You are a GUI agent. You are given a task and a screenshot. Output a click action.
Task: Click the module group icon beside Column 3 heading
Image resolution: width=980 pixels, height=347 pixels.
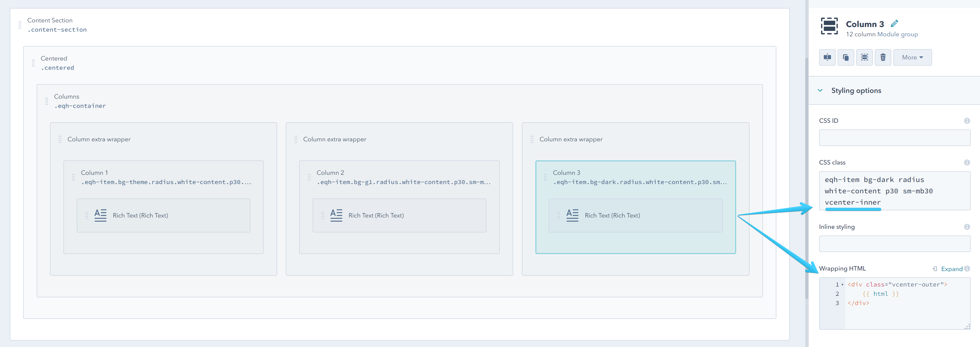click(829, 26)
